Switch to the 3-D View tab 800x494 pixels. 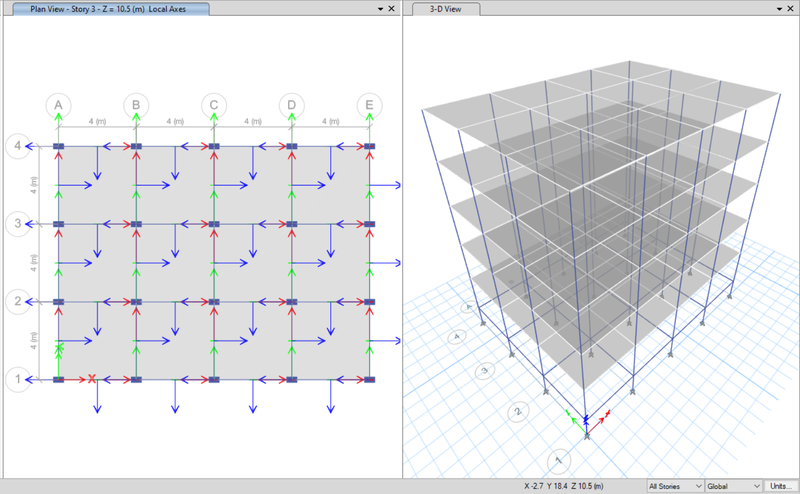[445, 9]
